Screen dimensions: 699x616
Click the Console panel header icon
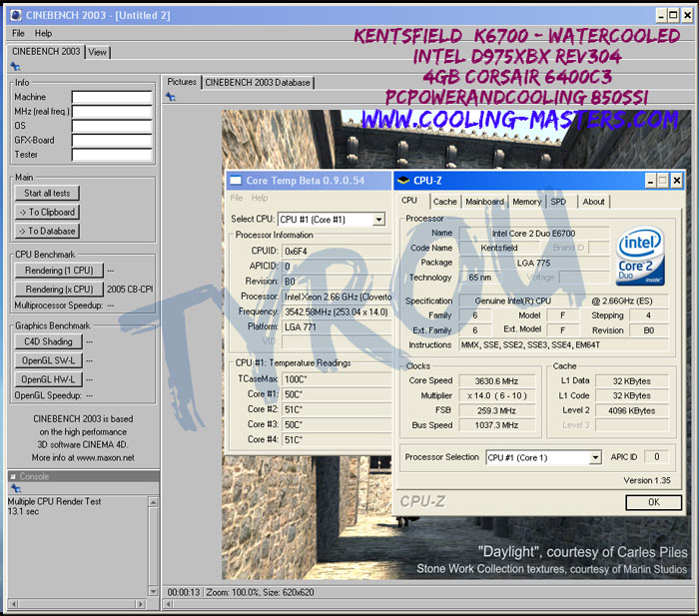13,476
